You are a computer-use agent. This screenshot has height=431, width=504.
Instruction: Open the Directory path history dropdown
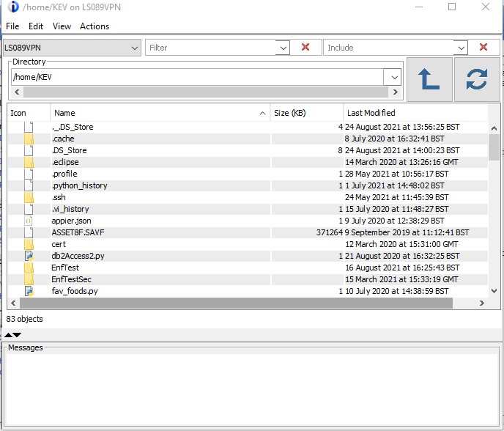coord(394,77)
